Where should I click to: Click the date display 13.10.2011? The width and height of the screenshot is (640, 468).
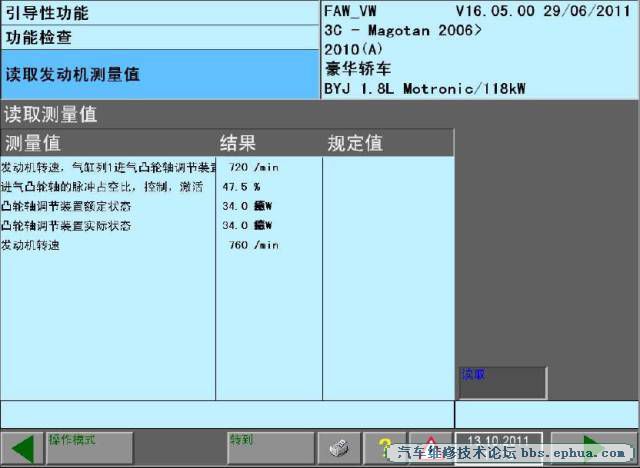[499, 449]
